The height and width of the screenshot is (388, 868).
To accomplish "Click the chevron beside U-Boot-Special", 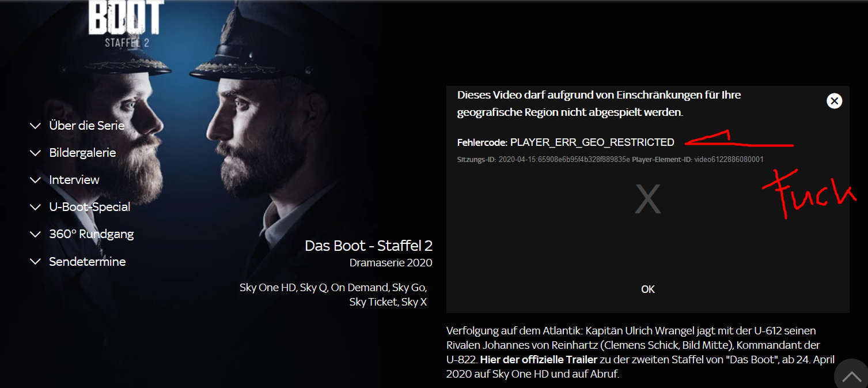I will (35, 208).
